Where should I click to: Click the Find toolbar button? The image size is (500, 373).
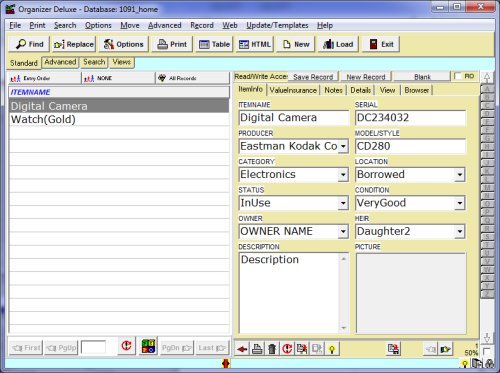[x=29, y=44]
